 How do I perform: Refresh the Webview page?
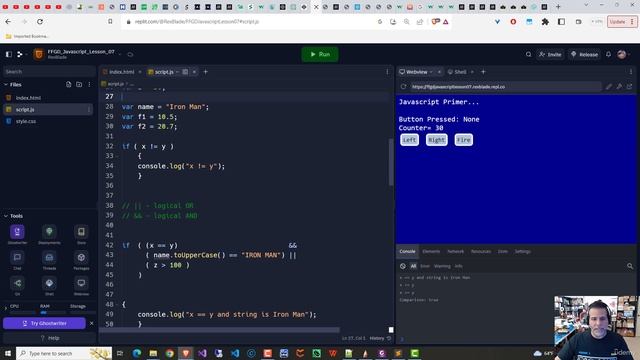(403, 87)
